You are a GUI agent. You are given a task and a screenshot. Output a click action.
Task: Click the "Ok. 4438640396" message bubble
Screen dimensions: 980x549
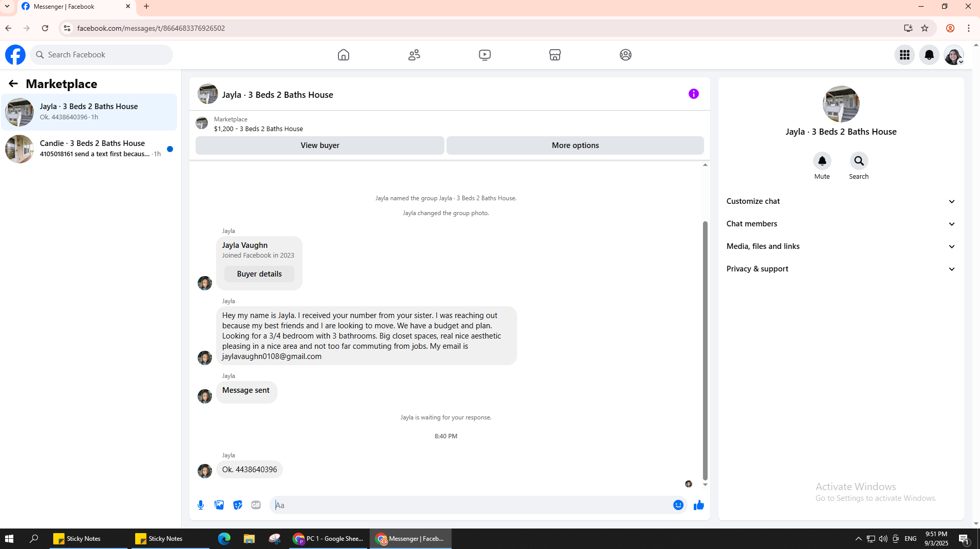(x=249, y=470)
